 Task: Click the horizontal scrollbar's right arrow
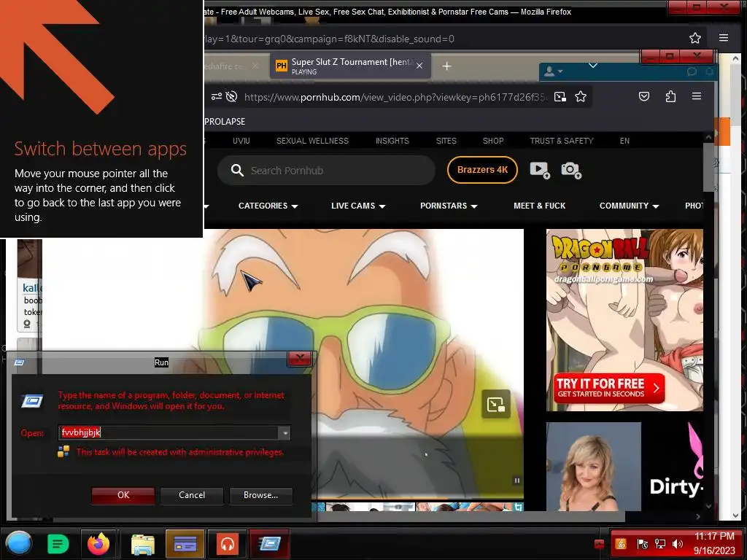click(698, 517)
